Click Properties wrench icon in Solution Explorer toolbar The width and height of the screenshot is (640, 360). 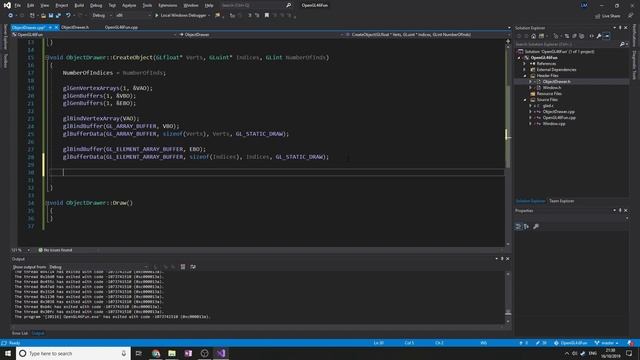click(x=599, y=36)
